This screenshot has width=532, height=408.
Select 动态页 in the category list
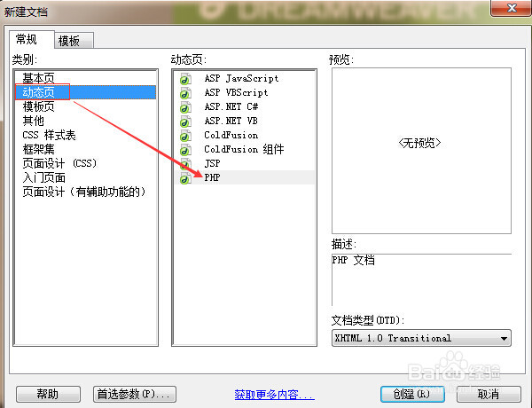pyautogui.click(x=86, y=92)
